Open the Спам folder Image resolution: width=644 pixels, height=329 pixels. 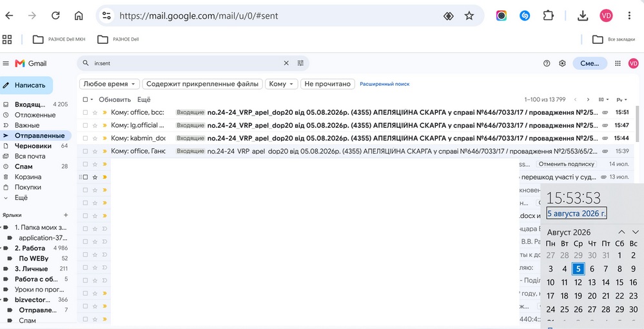click(23, 166)
